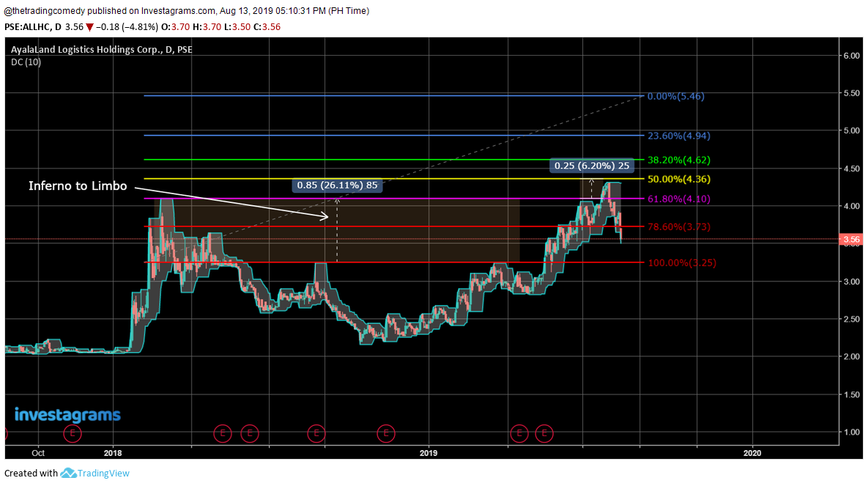Click the 2020 label on time axis
Viewport: 868px width, 486px height.
(x=752, y=453)
